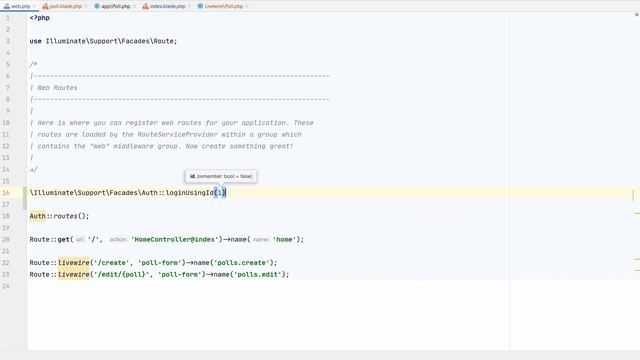The width and height of the screenshot is (640, 360).
Task: Click the RouteServiceProvider comment line
Action: (166, 135)
